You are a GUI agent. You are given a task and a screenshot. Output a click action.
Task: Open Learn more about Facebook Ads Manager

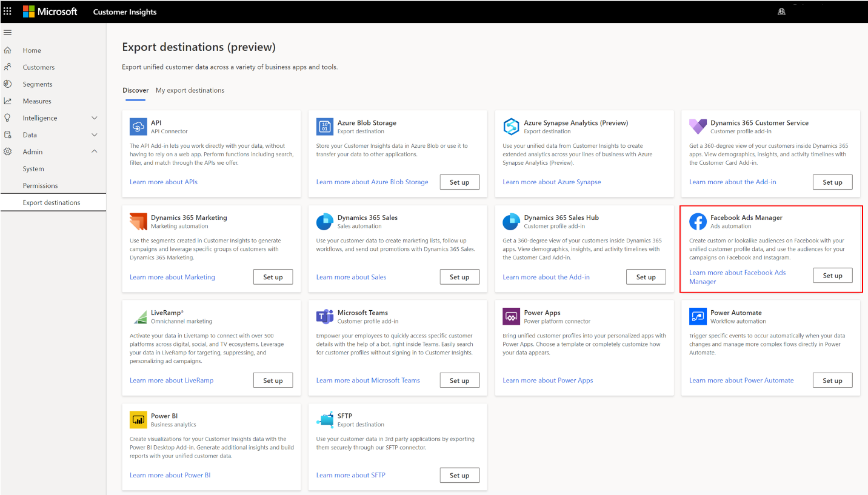coord(738,277)
